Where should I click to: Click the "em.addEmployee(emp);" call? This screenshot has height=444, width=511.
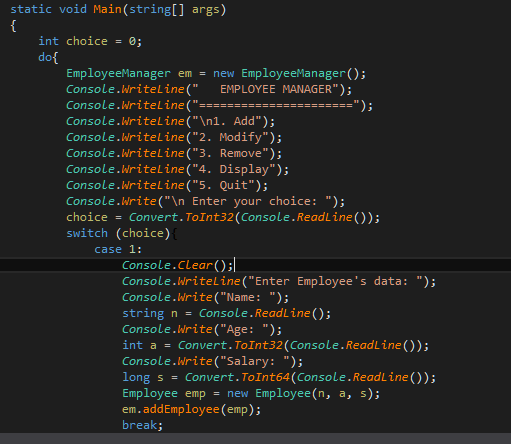pos(191,409)
